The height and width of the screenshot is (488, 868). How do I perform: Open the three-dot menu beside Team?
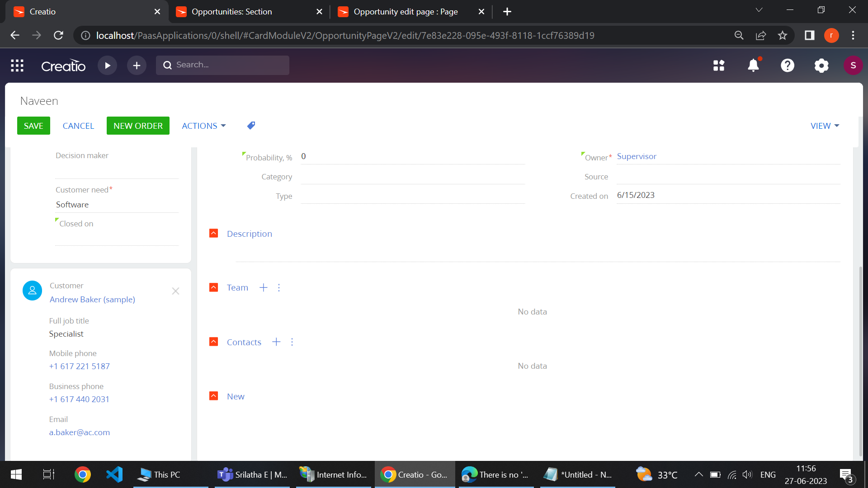pos(278,287)
